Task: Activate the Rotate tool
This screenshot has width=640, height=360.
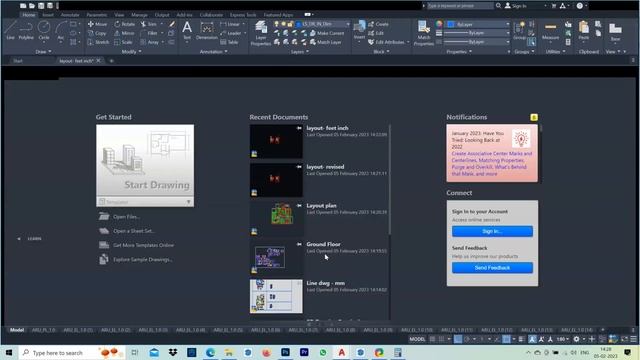Action: (125, 24)
